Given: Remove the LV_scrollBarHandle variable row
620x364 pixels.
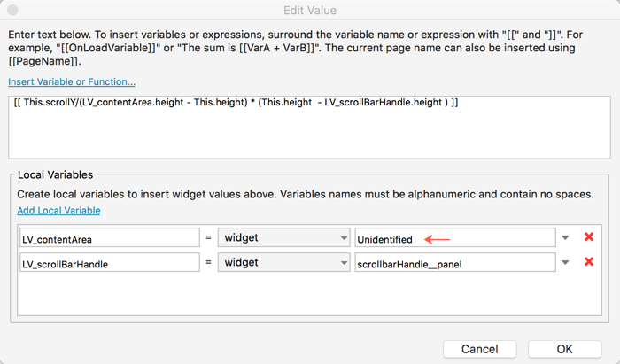Looking at the screenshot, I should click(x=588, y=262).
